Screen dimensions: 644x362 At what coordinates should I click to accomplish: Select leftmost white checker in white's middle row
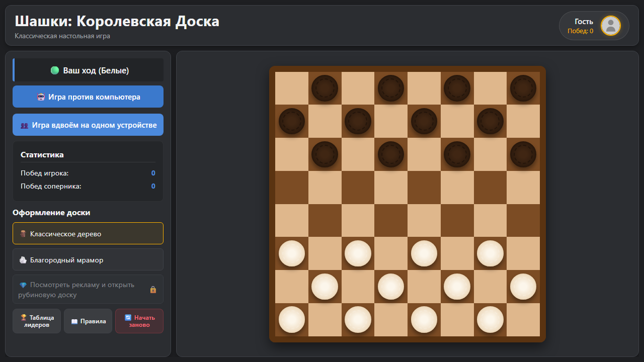click(325, 287)
